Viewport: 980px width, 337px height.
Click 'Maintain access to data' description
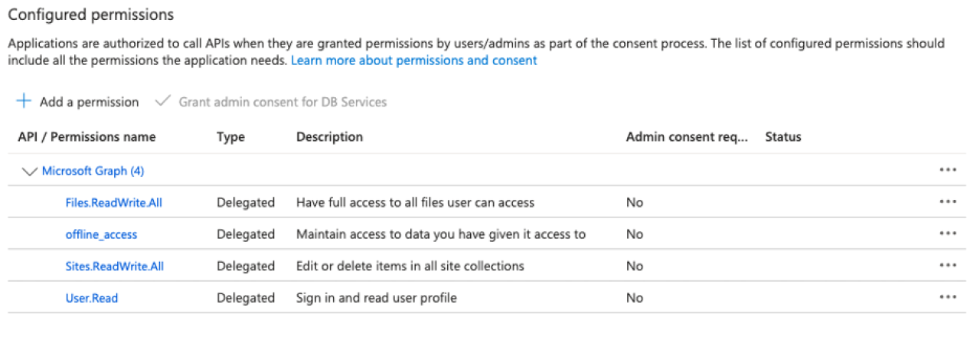click(x=441, y=234)
